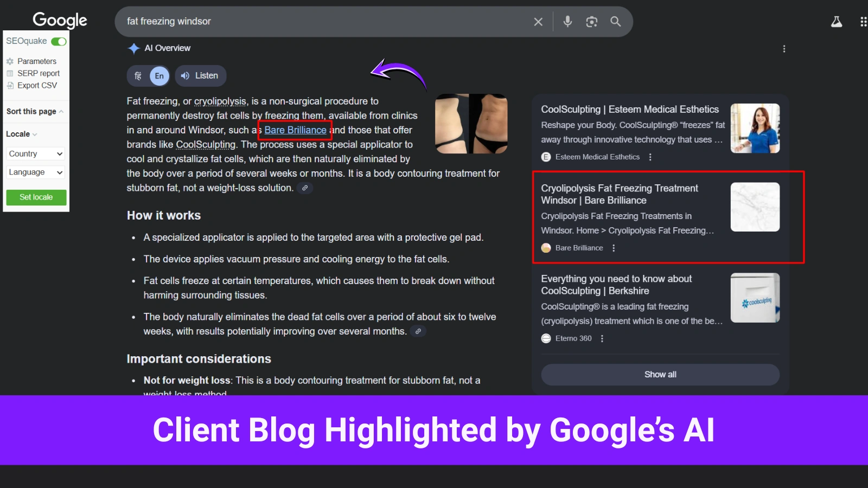This screenshot has height=488, width=868.
Task: Toggle the SEOquake extension switch off
Action: pyautogui.click(x=59, y=41)
